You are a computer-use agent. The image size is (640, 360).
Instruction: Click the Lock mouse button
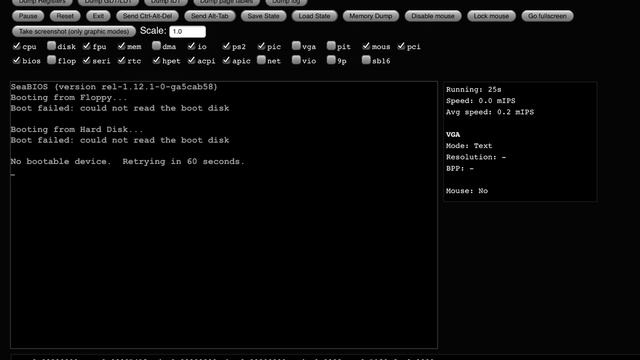pos(491,16)
